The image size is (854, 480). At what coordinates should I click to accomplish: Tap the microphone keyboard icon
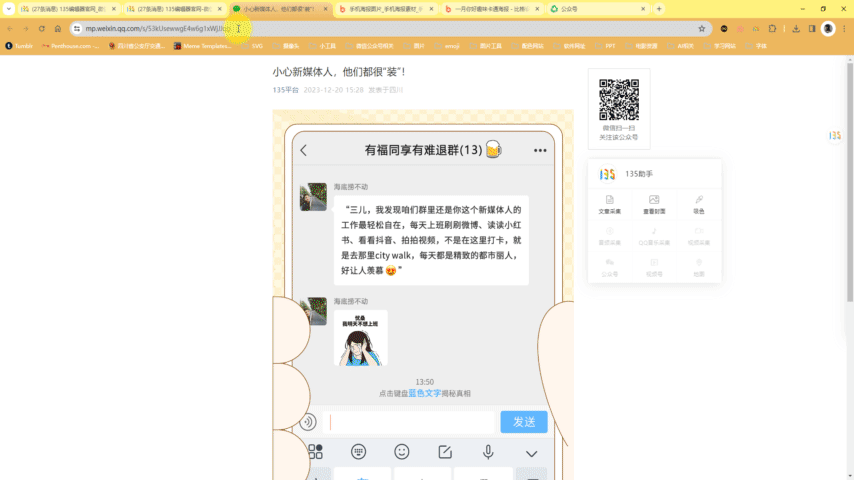(488, 452)
